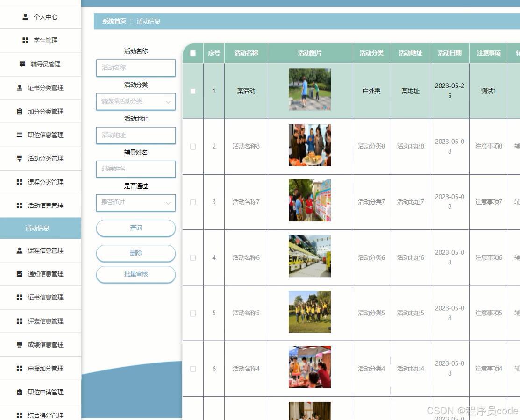The image size is (520, 420).
Task: Click the 课程信息管理 person icon
Action: (20, 250)
